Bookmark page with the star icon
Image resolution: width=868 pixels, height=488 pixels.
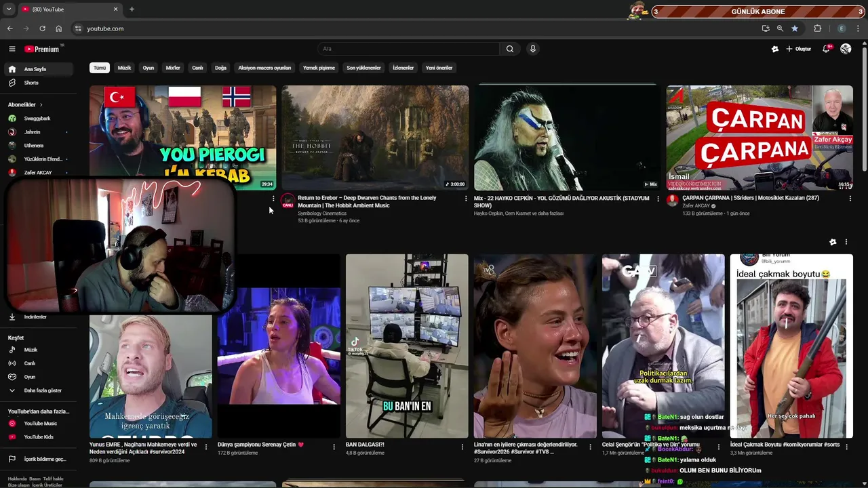[x=795, y=28]
